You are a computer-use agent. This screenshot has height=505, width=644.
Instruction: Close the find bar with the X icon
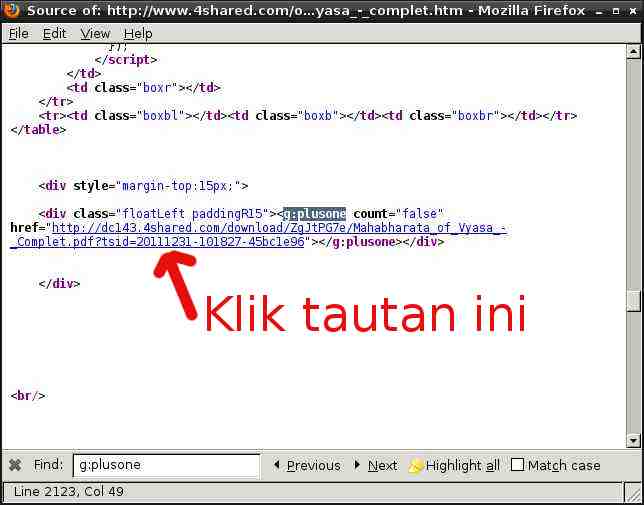pyautogui.click(x=15, y=465)
